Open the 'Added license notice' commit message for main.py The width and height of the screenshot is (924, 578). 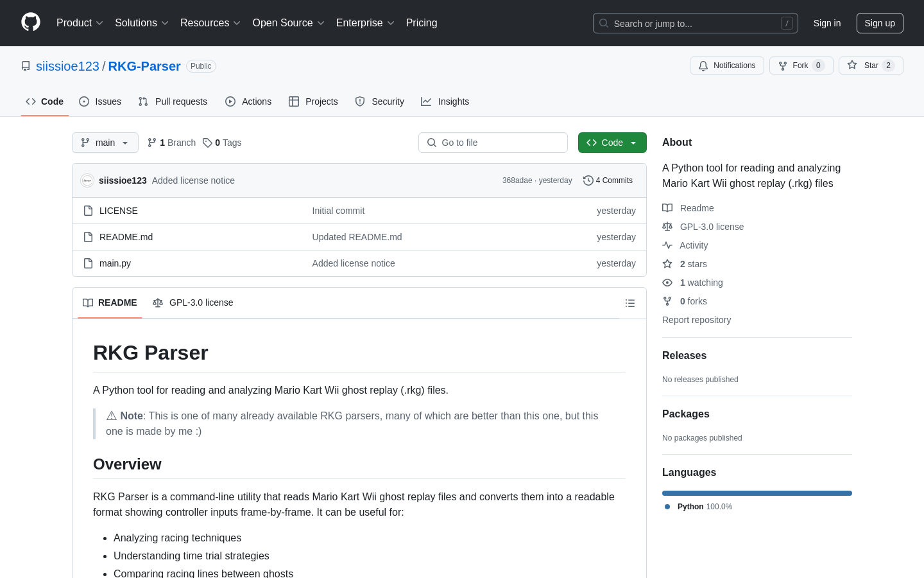(x=354, y=263)
